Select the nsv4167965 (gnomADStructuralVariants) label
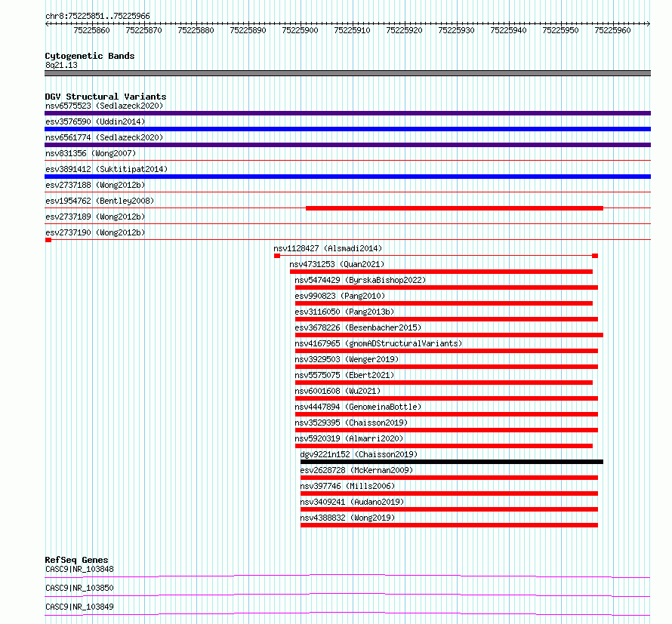 tap(378, 343)
